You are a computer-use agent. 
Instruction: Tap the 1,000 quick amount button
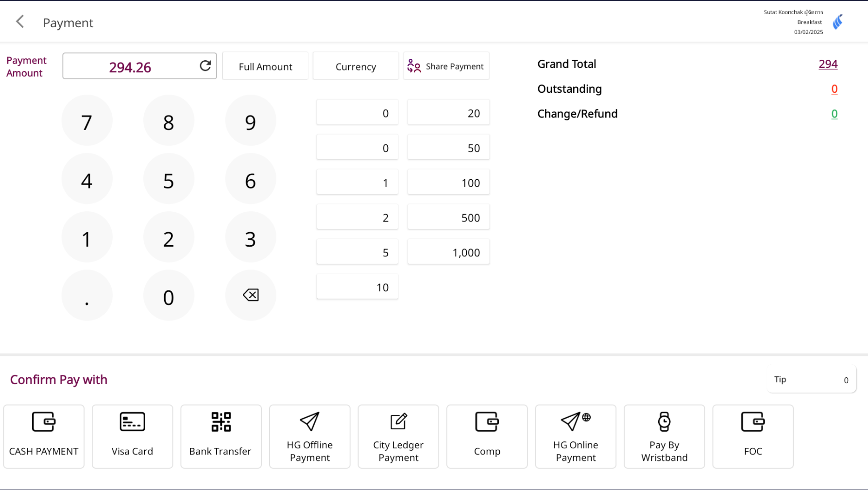(x=448, y=252)
